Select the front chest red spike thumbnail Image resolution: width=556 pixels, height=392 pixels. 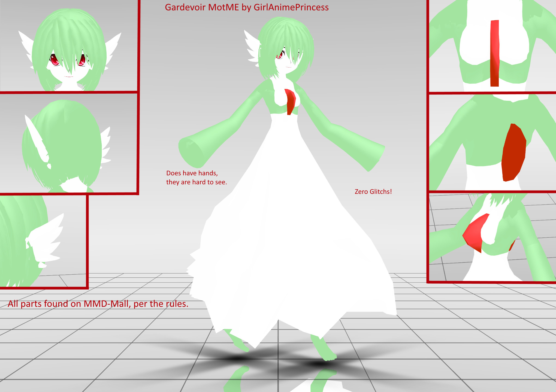(x=492, y=46)
